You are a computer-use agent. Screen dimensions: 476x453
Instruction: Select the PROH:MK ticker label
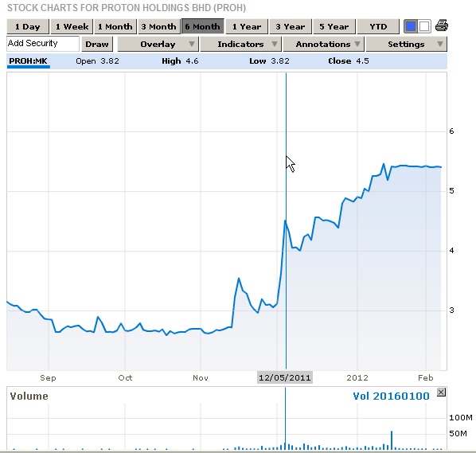click(x=28, y=61)
